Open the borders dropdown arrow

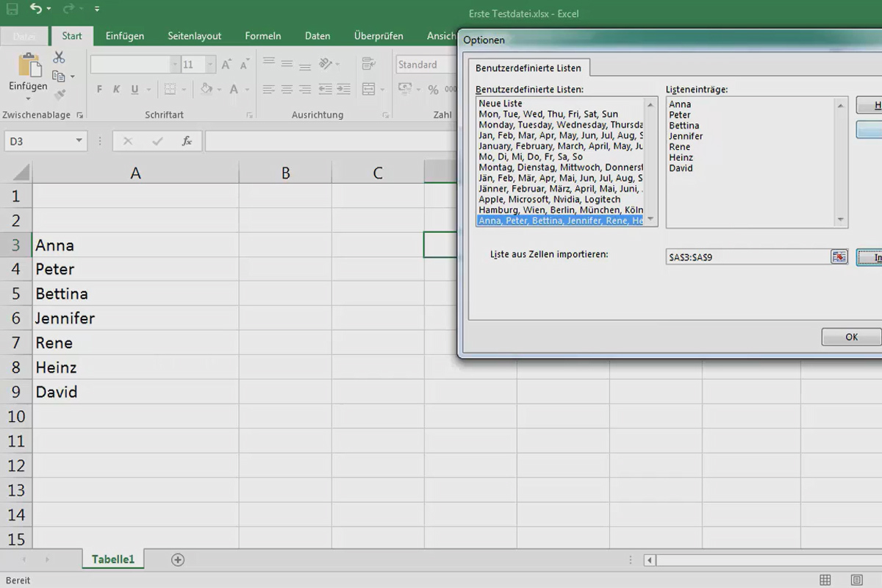tap(184, 90)
